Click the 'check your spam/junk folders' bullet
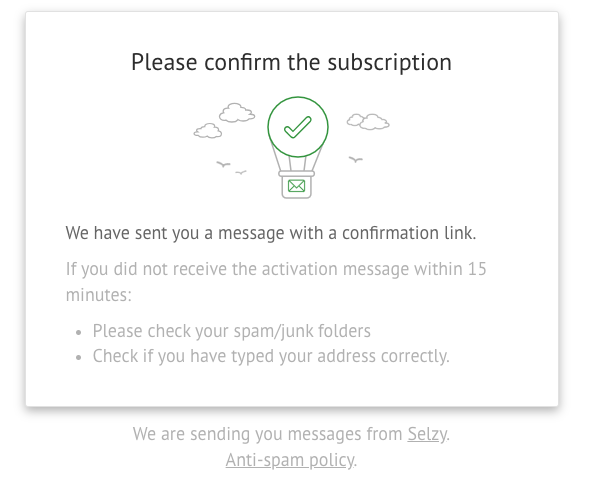The image size is (590, 479). 232,331
